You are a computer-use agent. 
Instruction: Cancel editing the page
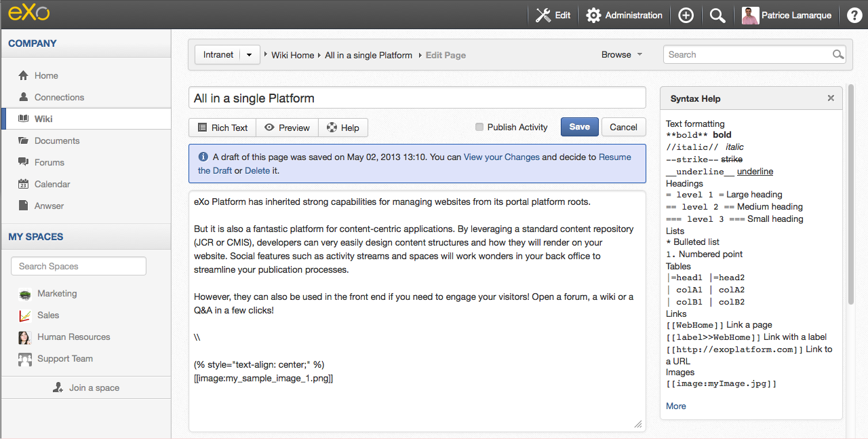point(623,127)
